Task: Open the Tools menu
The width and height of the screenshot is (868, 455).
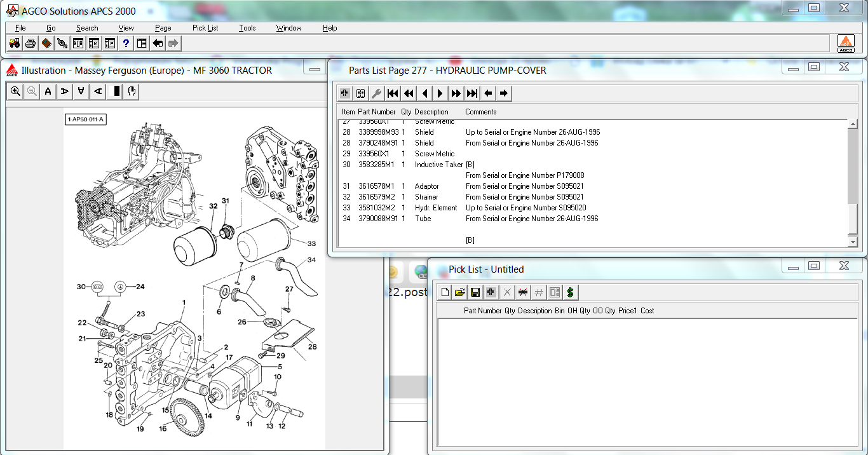Action: pyautogui.click(x=247, y=28)
